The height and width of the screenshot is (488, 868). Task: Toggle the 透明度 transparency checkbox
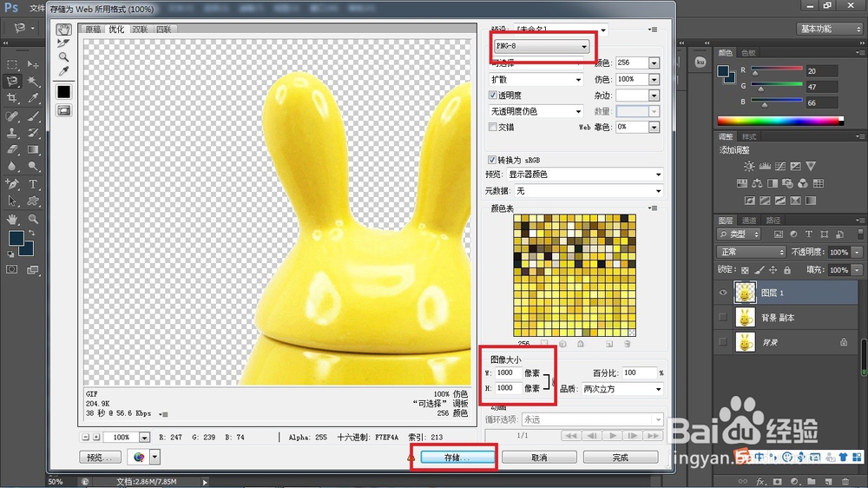tap(493, 96)
